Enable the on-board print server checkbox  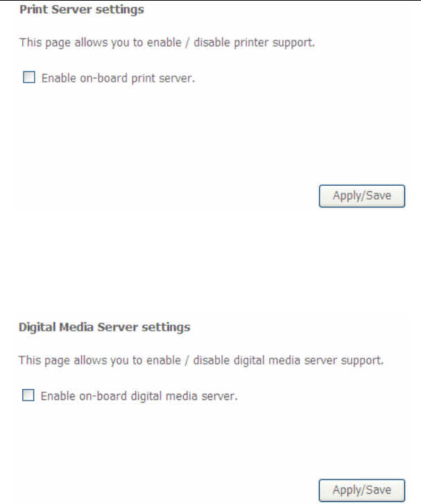(x=29, y=77)
